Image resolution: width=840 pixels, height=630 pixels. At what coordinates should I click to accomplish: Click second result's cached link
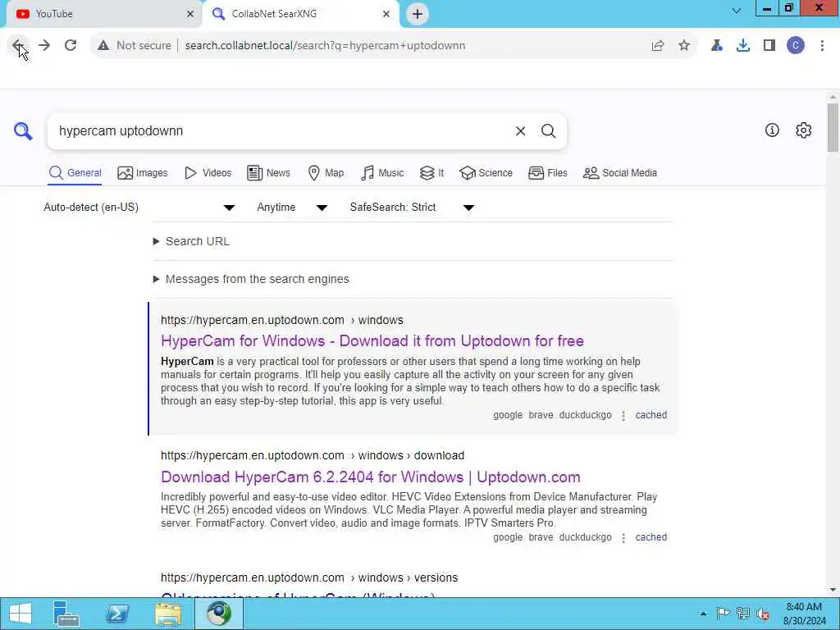(x=651, y=537)
